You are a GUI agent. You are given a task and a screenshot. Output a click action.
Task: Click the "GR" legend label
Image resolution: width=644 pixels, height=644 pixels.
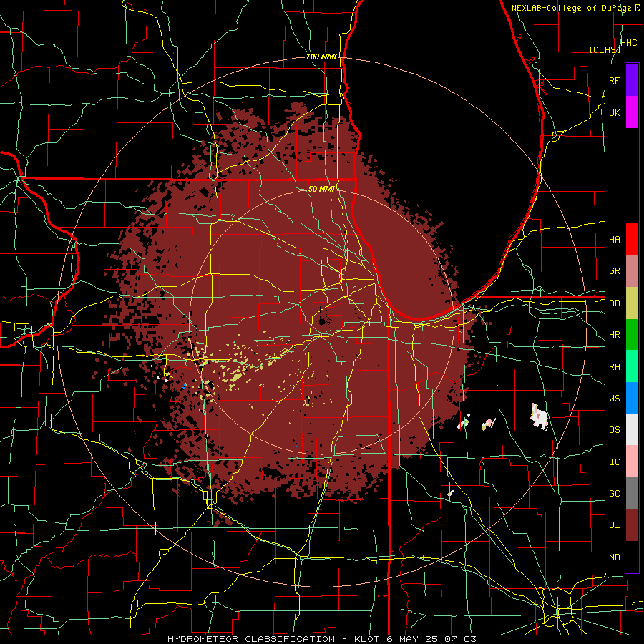(614, 271)
